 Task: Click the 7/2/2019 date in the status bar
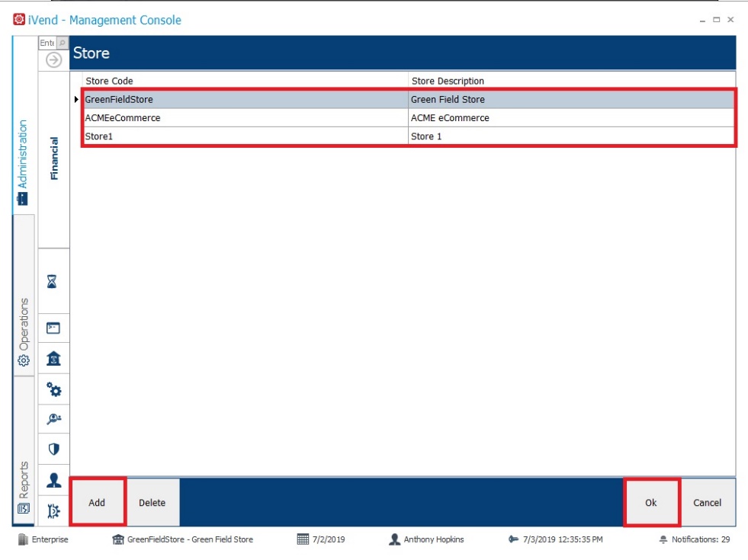tap(329, 539)
